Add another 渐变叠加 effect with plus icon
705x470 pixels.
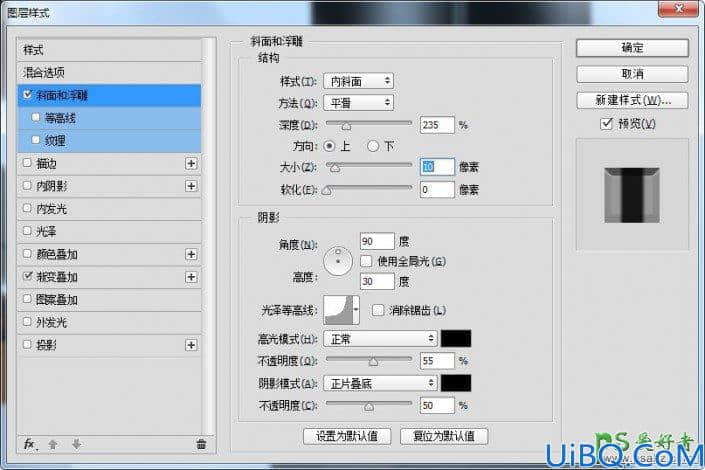[191, 277]
